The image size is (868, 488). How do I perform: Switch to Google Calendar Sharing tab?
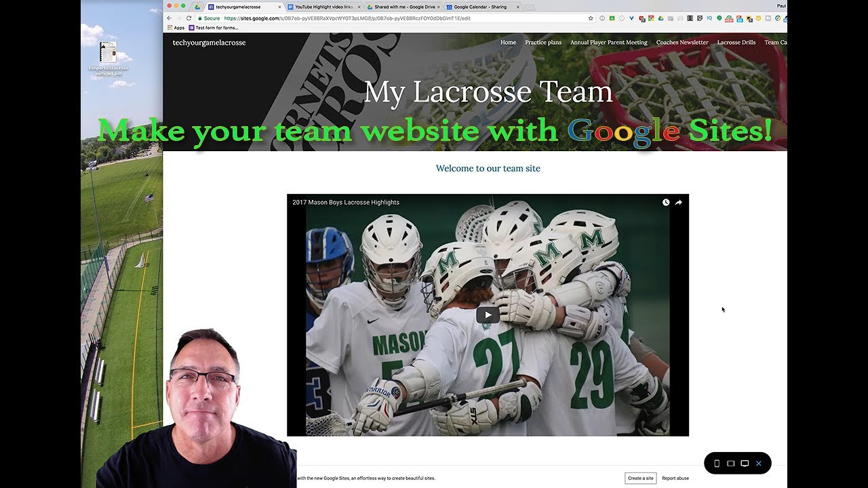click(481, 7)
